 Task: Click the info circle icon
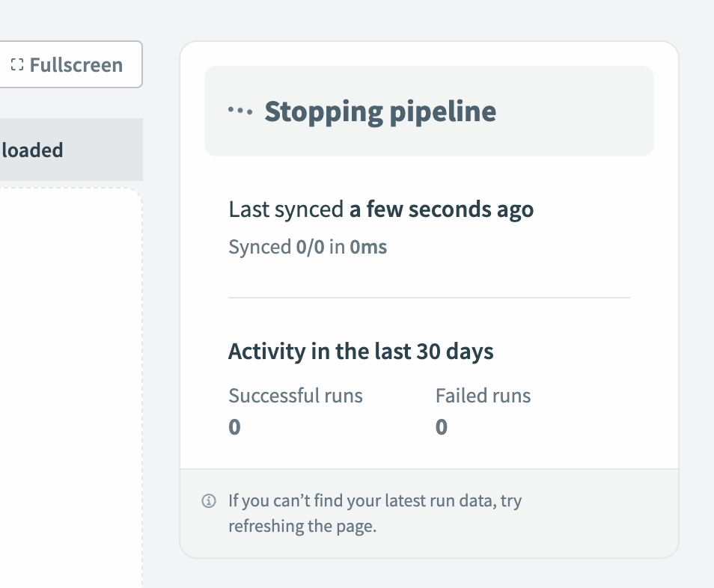click(209, 500)
